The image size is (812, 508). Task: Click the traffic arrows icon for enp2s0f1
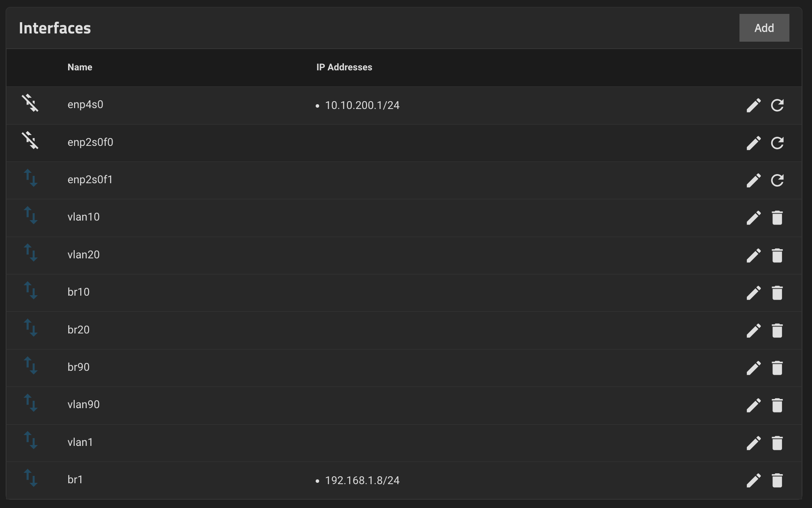coord(30,178)
